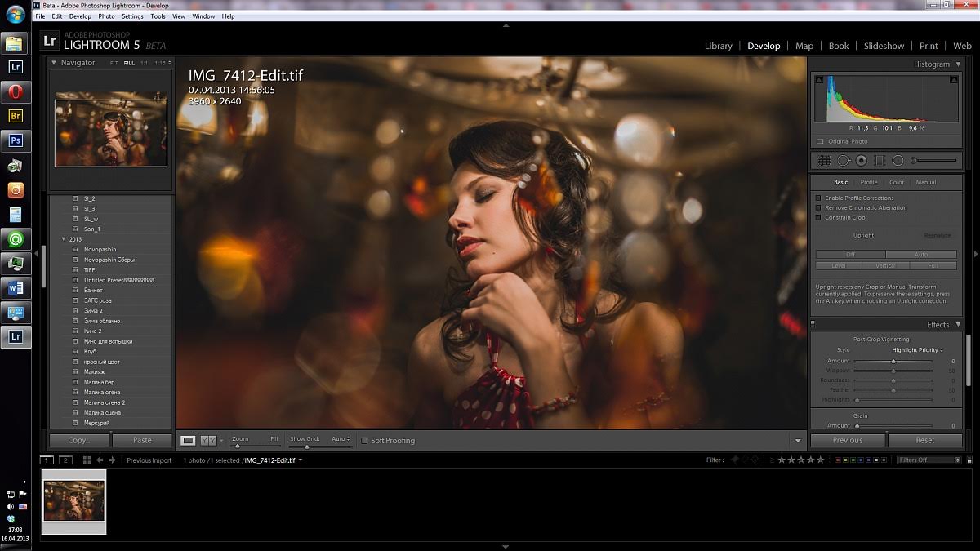The height and width of the screenshot is (551, 980).
Task: Select the Graduated Filter tool
Action: tap(880, 161)
